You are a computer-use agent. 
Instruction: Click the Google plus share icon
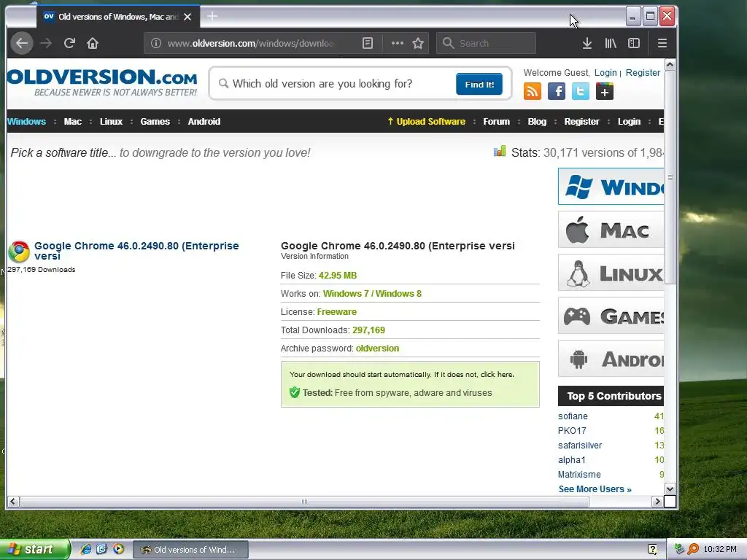click(x=605, y=91)
